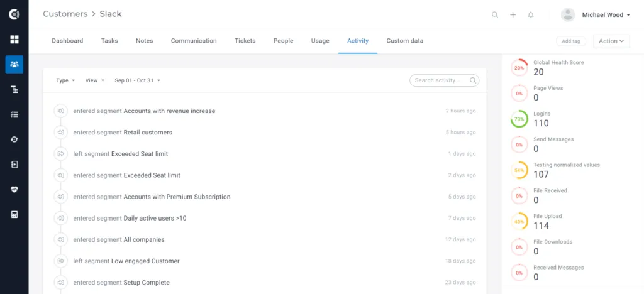Switch to the Custom data tab

405,41
